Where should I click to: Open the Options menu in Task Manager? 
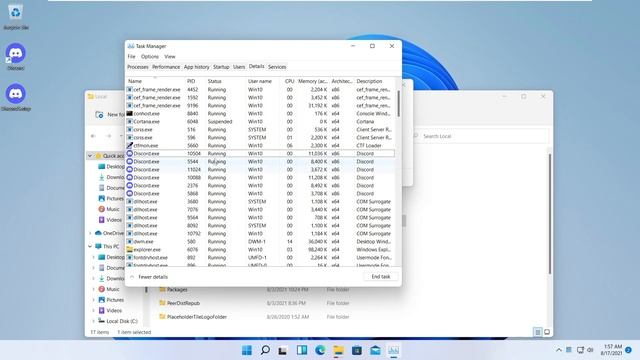tap(150, 57)
